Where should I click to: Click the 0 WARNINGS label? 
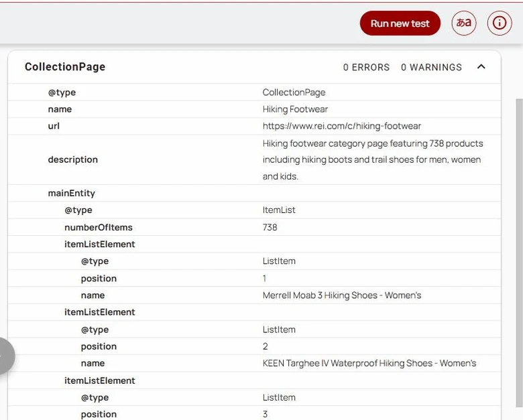[x=431, y=68]
